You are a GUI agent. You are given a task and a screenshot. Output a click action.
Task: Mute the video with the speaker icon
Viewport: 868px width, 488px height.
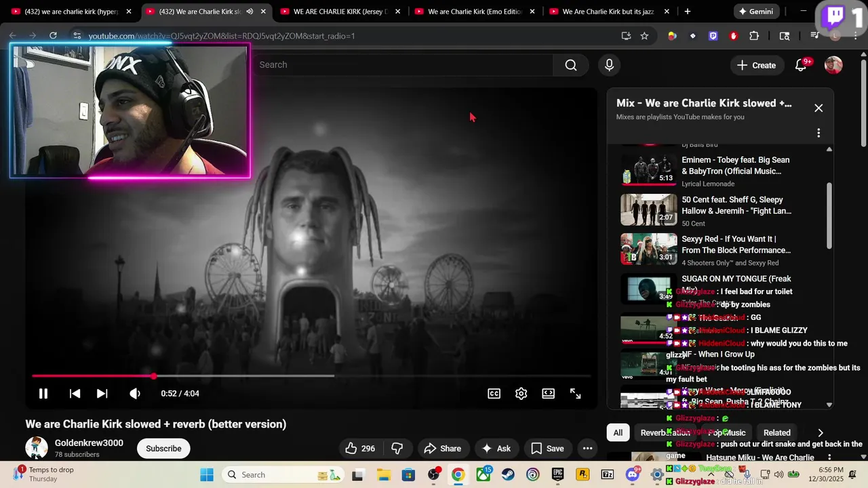135,393
